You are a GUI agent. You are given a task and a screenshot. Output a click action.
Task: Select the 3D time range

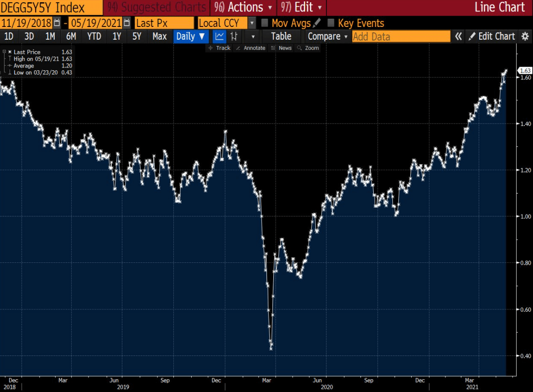(29, 36)
